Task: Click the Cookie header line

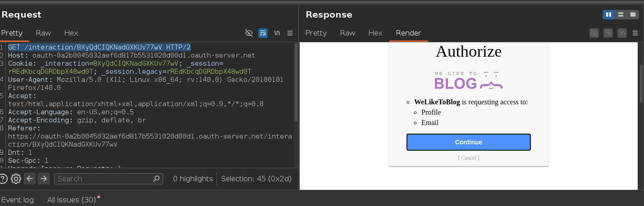Action: coord(130,67)
